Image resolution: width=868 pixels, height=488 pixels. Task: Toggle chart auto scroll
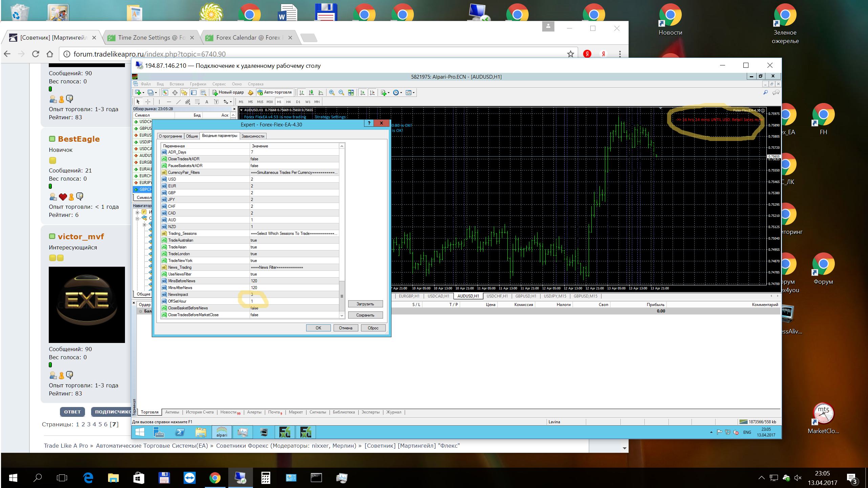coord(363,93)
